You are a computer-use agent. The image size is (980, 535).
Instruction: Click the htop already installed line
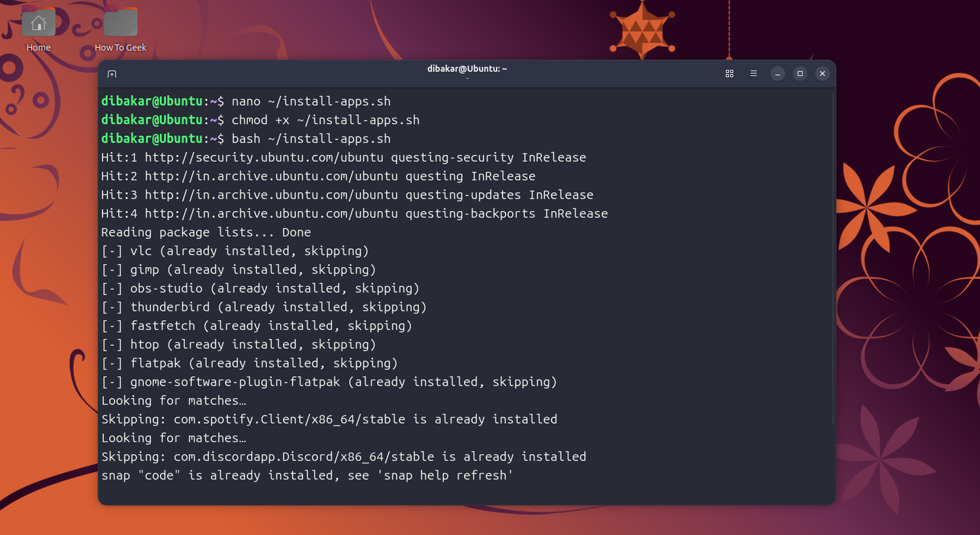[238, 344]
